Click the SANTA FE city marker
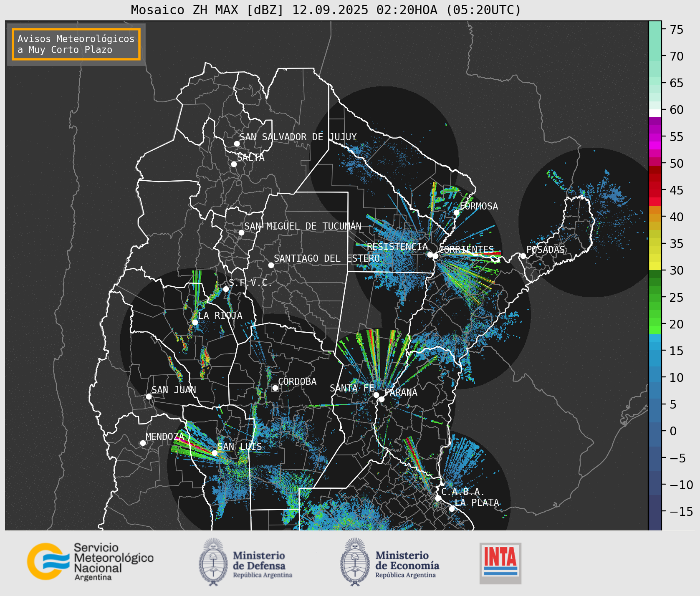Viewport: 700px width, 596px height. tap(376, 395)
